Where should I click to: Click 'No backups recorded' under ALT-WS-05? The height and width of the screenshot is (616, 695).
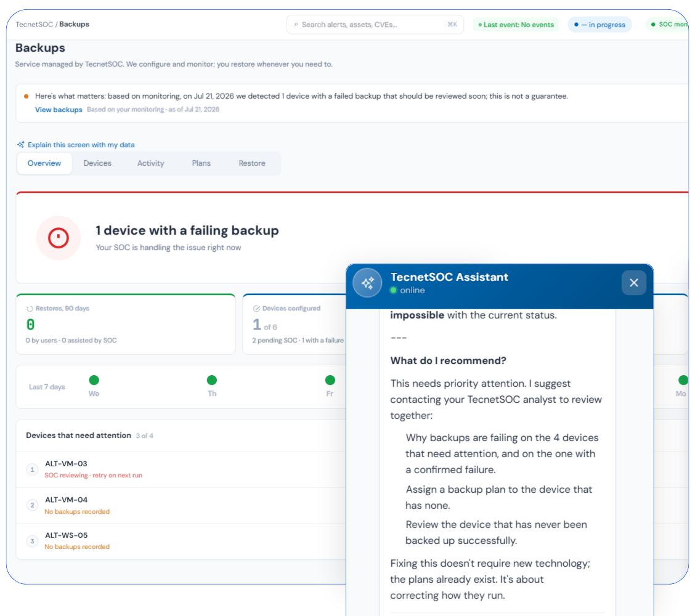coord(77,547)
